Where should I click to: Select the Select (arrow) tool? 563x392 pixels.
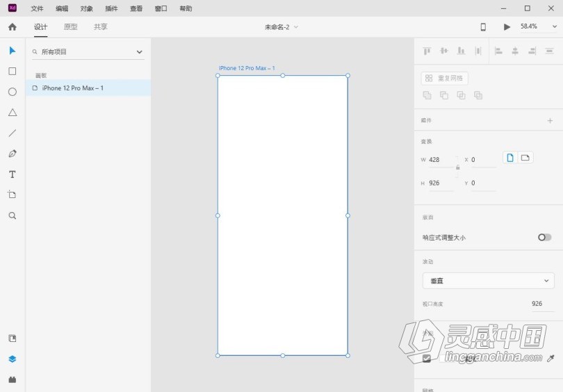(13, 51)
